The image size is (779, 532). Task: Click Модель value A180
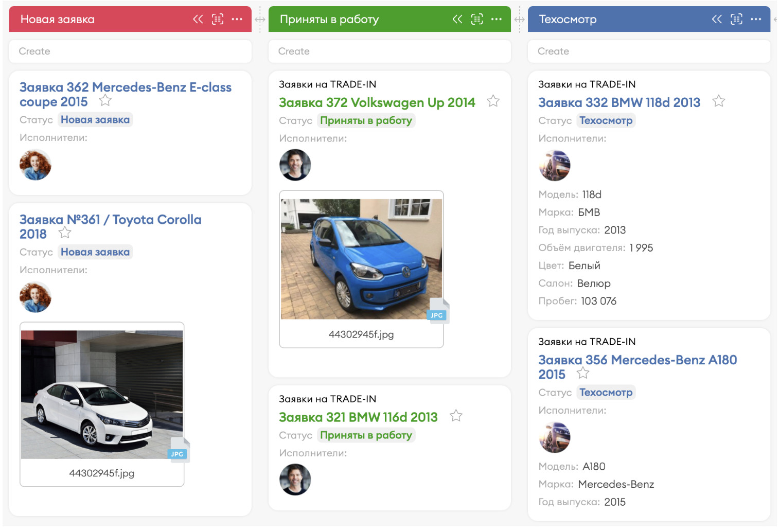[x=594, y=467]
